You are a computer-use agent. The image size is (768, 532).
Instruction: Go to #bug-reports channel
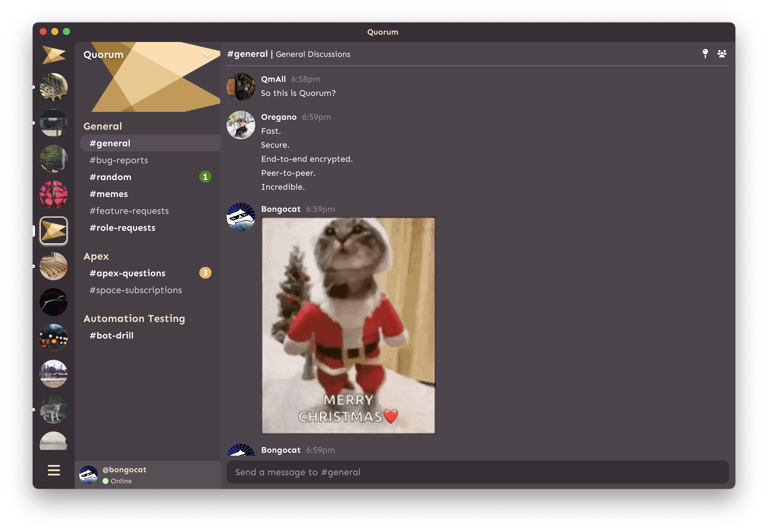pos(119,160)
